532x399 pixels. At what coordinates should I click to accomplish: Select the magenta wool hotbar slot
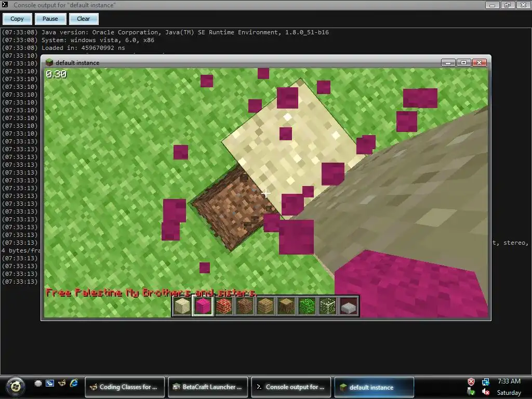203,306
